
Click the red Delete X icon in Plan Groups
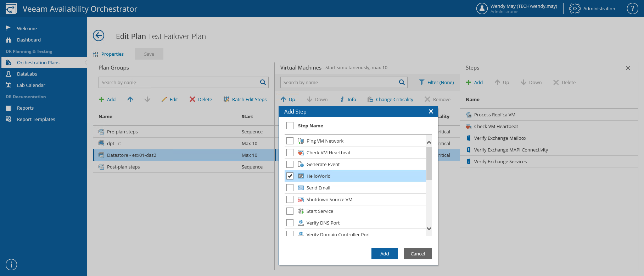click(192, 99)
